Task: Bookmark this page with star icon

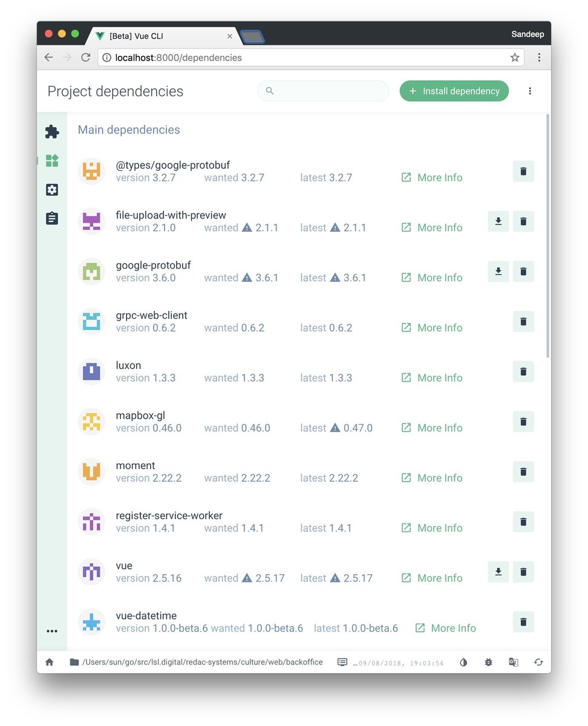Action: point(515,57)
